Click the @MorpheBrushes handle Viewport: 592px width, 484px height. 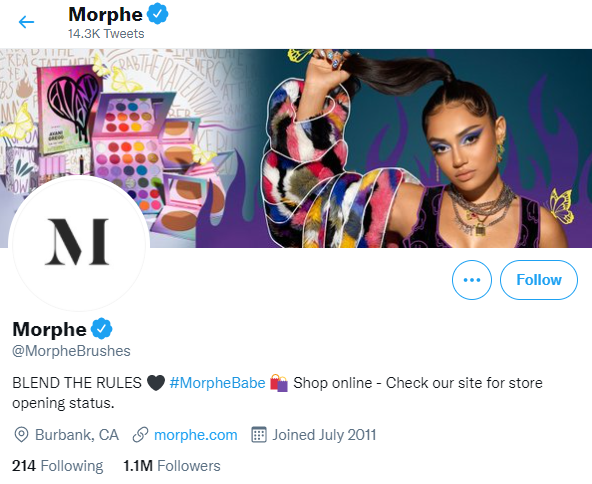[x=71, y=351]
